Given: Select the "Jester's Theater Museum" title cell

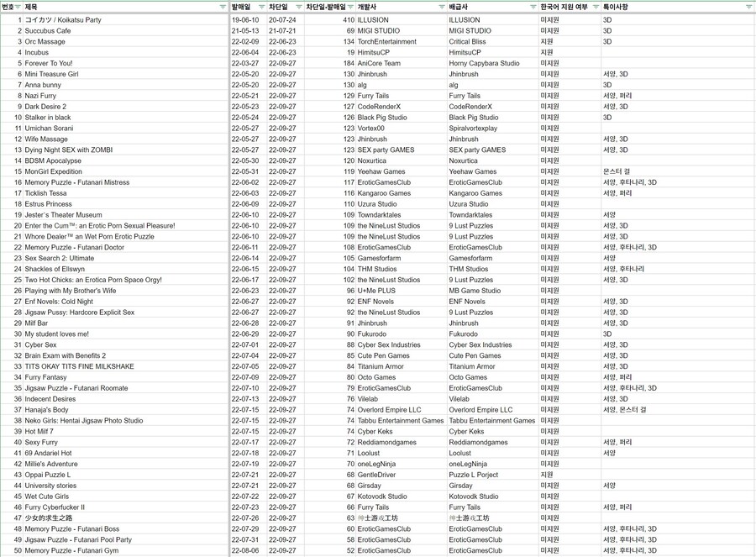Looking at the screenshot, I should click(x=126, y=214).
